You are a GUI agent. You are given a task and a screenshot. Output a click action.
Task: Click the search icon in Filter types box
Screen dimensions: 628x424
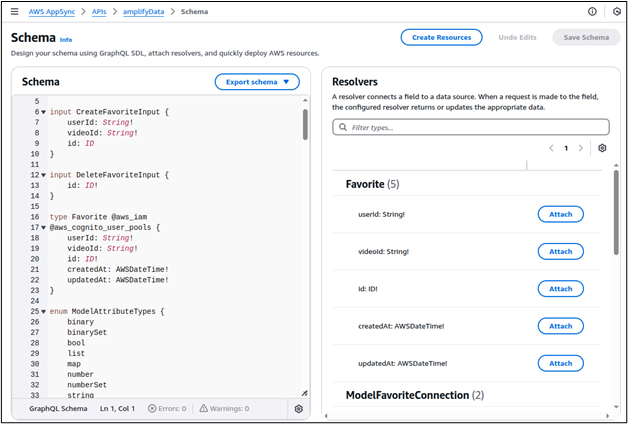343,127
